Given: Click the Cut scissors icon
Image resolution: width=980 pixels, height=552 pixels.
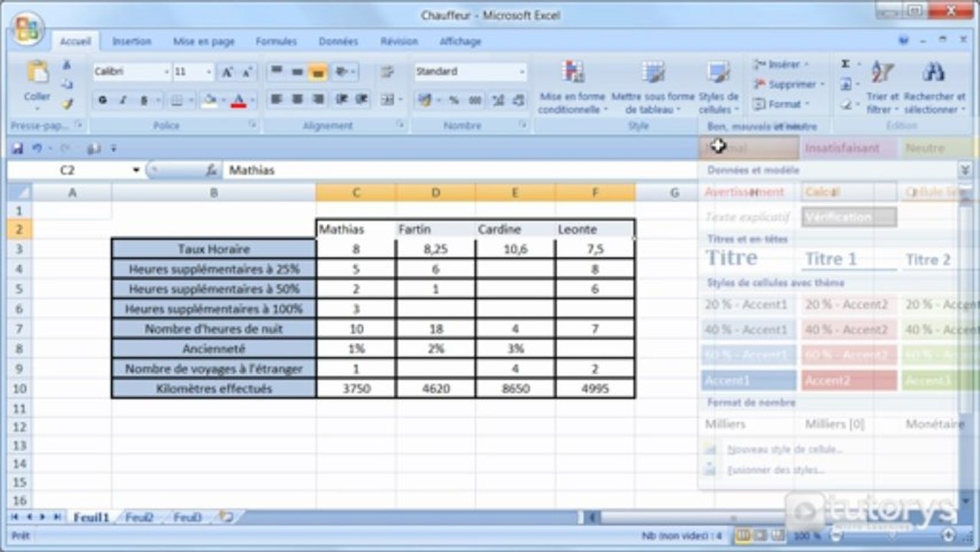Looking at the screenshot, I should [67, 65].
